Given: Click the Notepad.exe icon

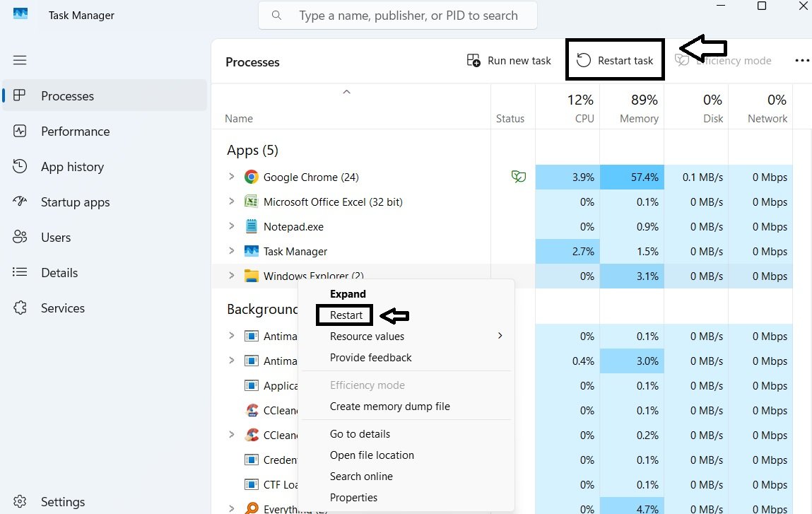Looking at the screenshot, I should 251,226.
